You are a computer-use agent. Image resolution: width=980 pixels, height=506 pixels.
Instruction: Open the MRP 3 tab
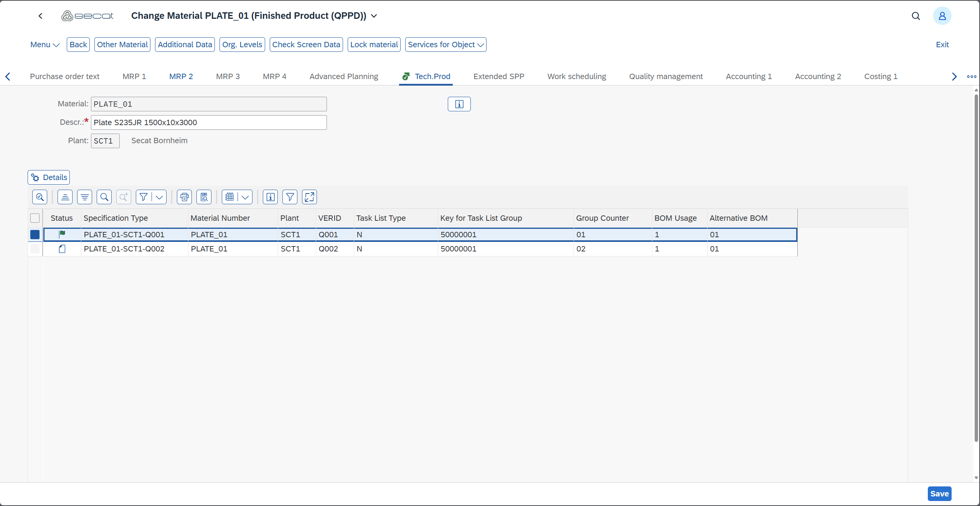pos(228,76)
